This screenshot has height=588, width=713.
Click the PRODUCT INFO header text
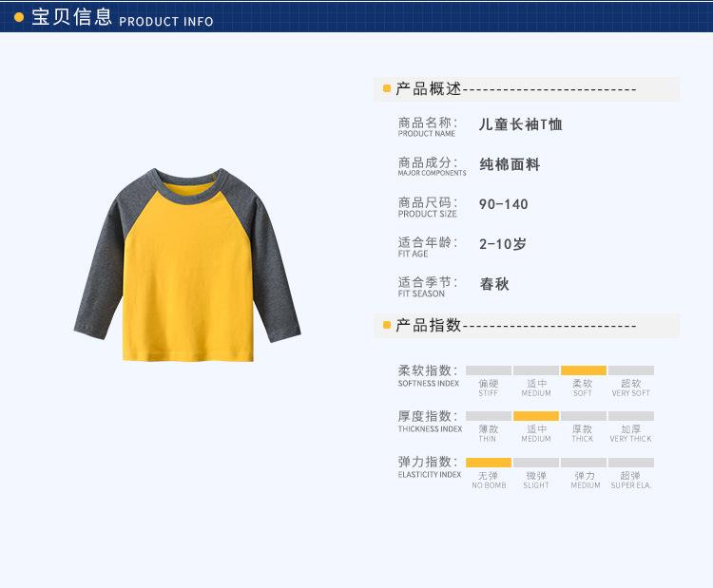166,21
